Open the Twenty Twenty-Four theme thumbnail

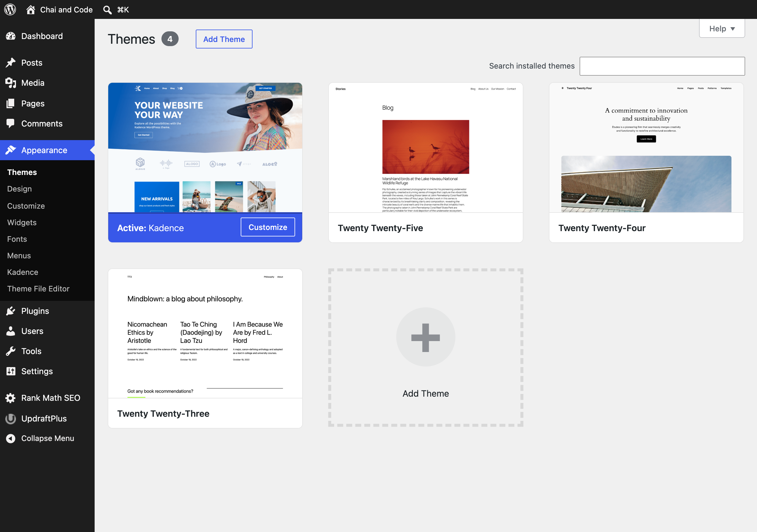[646, 147]
